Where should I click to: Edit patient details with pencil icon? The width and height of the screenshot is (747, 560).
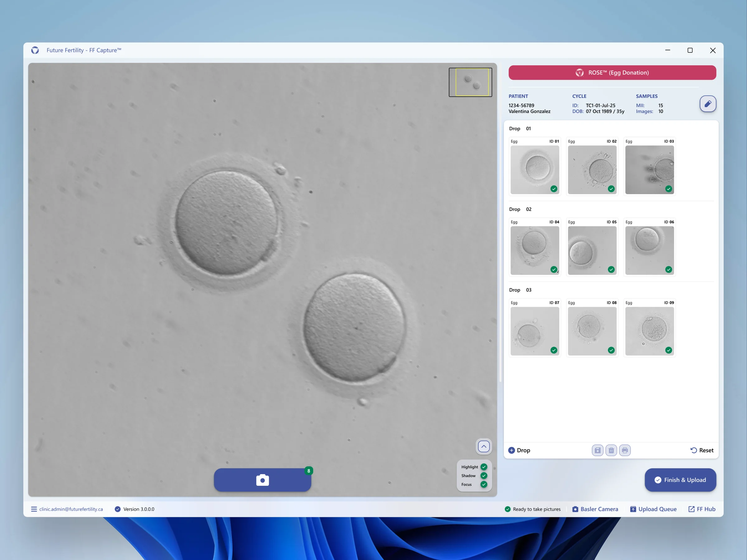coord(708,104)
